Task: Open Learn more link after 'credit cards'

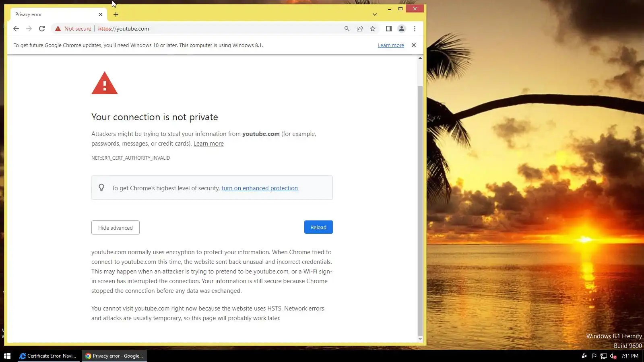Action: (208, 144)
